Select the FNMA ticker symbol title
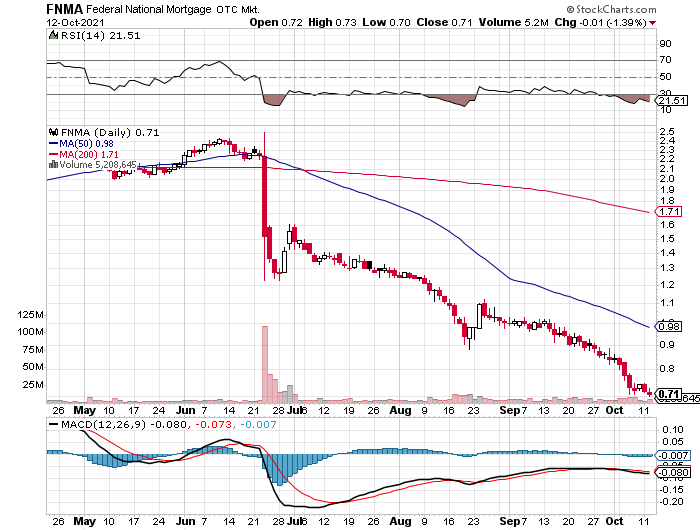Screen dimensions: 700x530 click(x=65, y=9)
